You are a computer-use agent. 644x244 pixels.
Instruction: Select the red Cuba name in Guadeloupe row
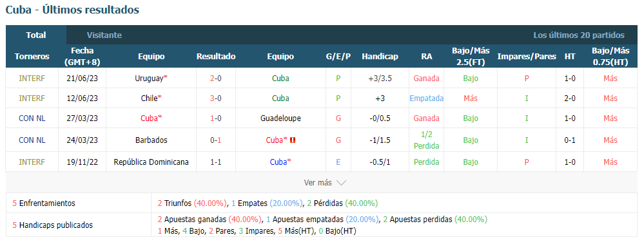149,118
